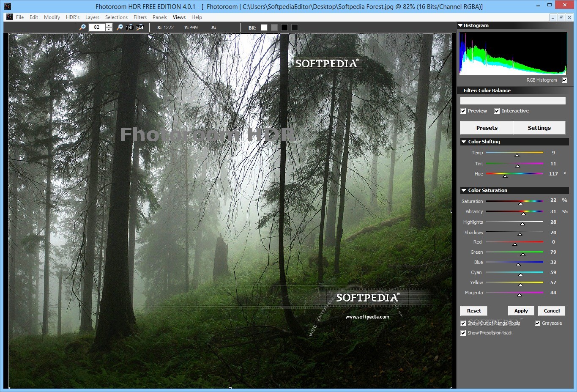Open the HDR's menu
The width and height of the screenshot is (577, 392).
[x=73, y=17]
